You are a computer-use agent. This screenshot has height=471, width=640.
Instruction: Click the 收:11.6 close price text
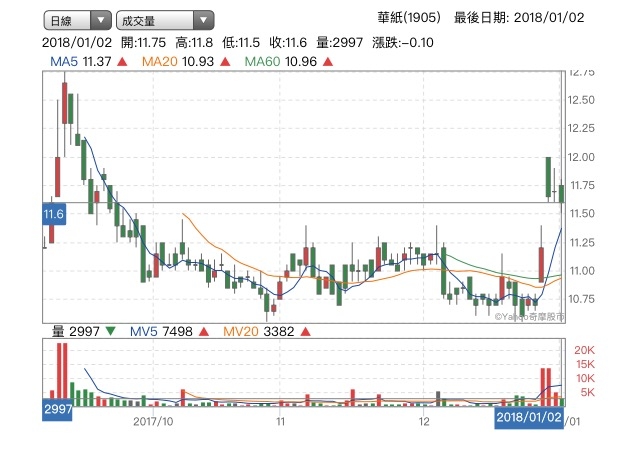[288, 42]
